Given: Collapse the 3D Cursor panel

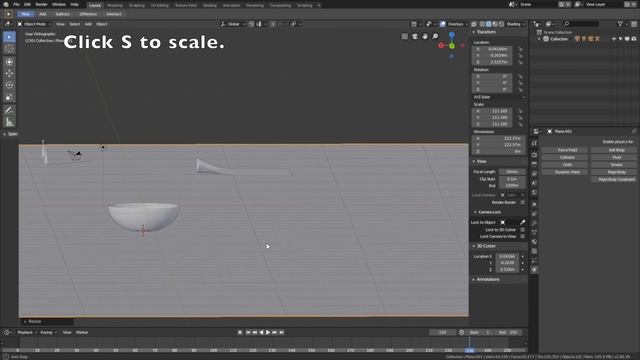Looking at the screenshot, I should [x=474, y=246].
